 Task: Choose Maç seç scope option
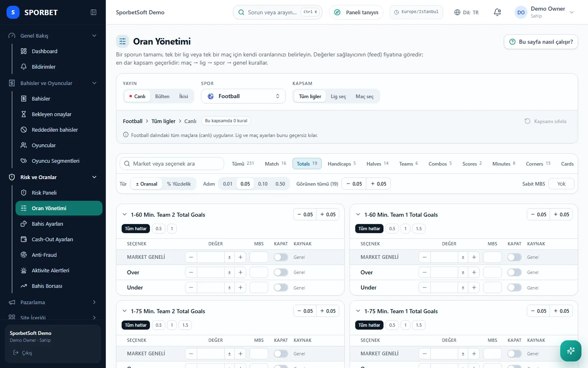[x=365, y=96]
